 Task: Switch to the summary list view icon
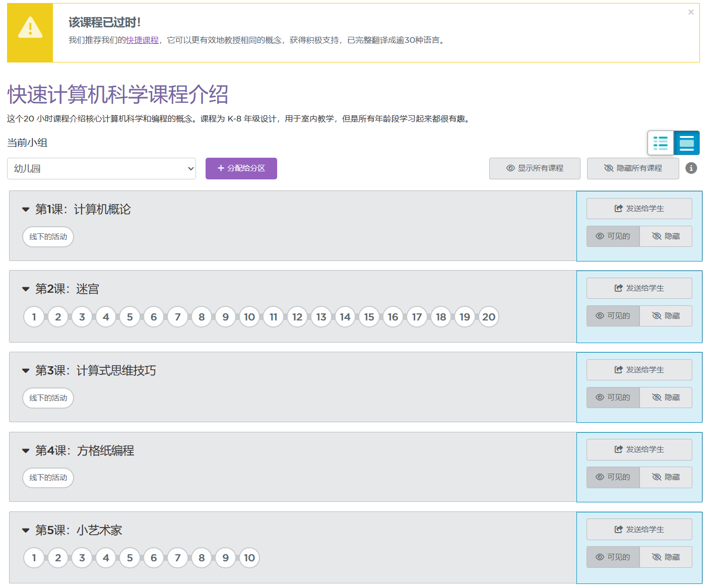[661, 143]
